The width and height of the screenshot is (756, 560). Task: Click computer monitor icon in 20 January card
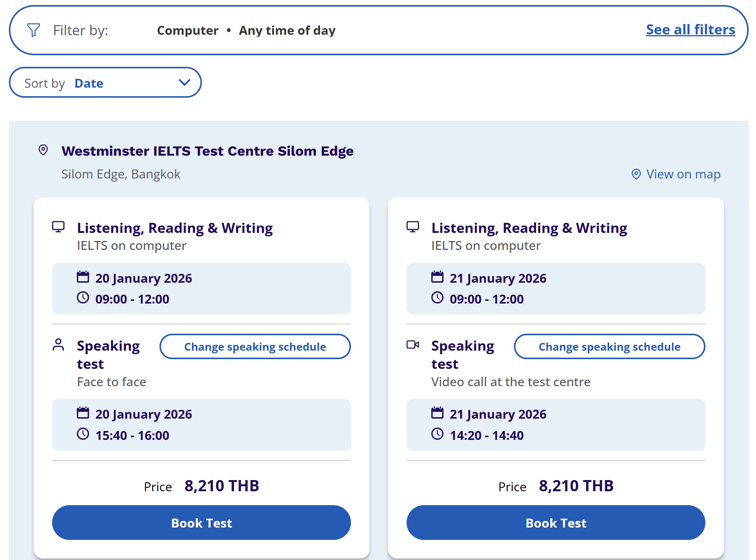58,227
